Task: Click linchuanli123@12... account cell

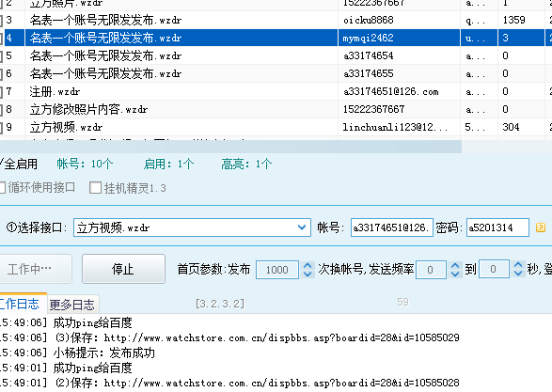Action: tap(395, 127)
